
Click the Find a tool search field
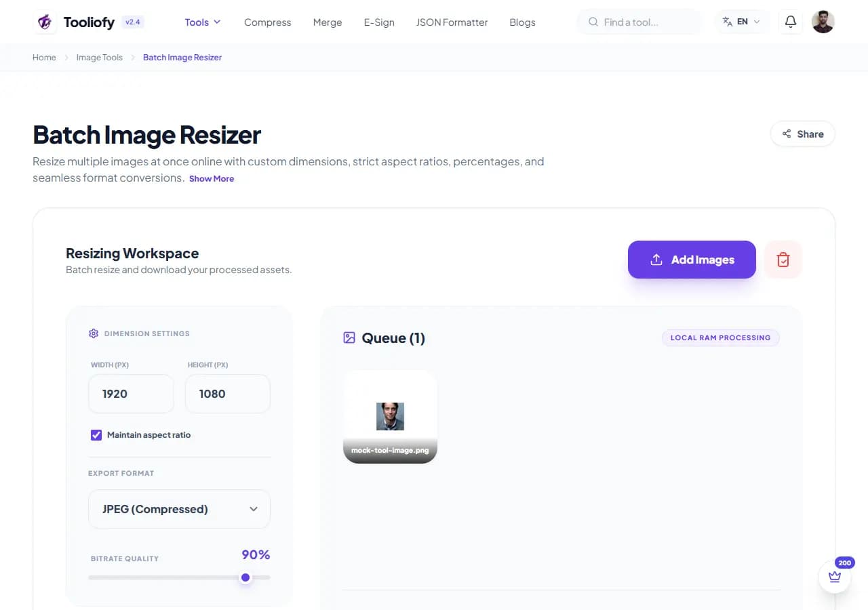pyautogui.click(x=639, y=22)
